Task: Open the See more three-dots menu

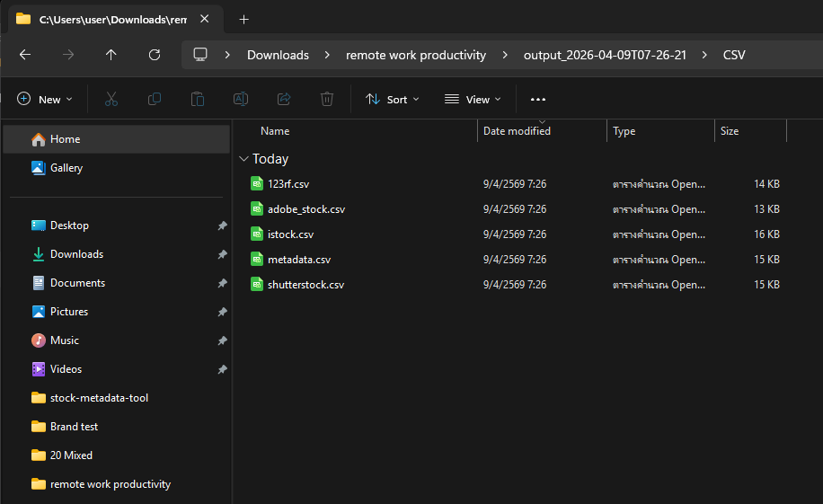Action: [x=538, y=99]
